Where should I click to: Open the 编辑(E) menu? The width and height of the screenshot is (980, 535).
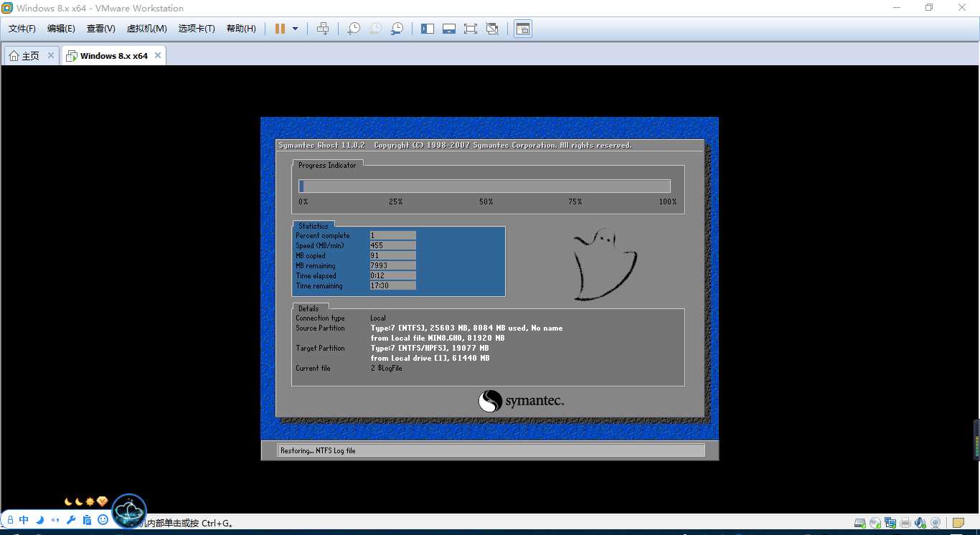pyautogui.click(x=61, y=29)
